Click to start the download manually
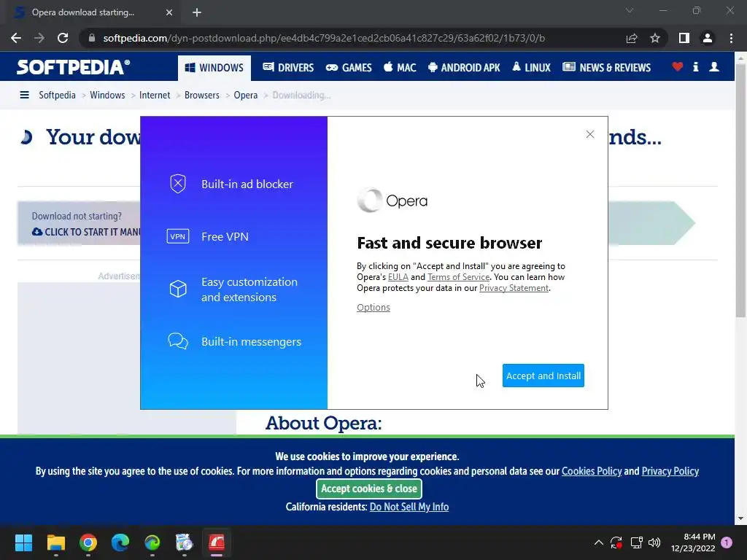This screenshot has width=747, height=560. pos(86,232)
